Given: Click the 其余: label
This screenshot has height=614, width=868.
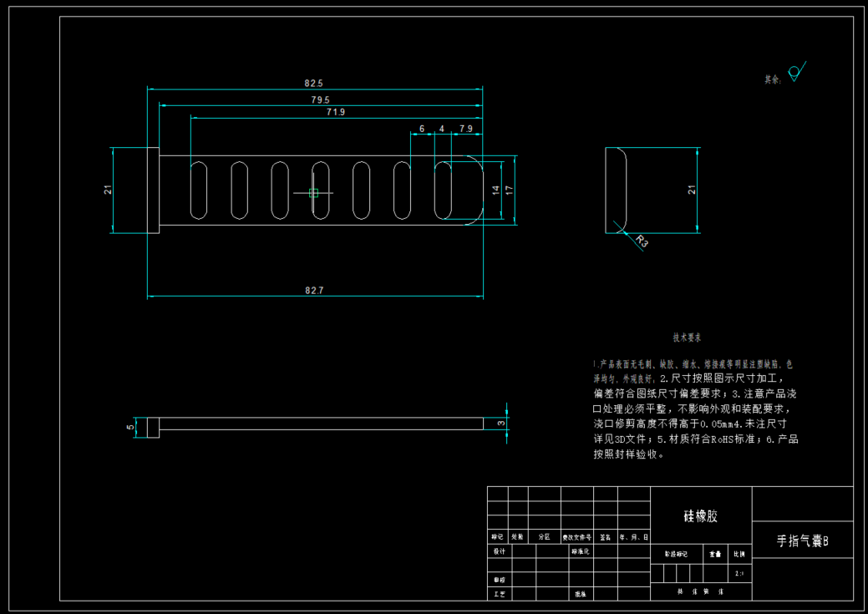Looking at the screenshot, I should 773,79.
